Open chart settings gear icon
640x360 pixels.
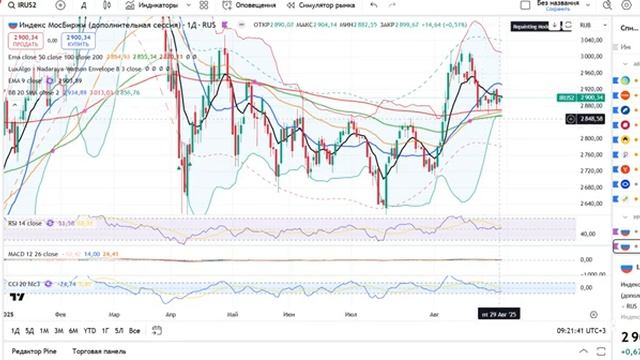626,5
